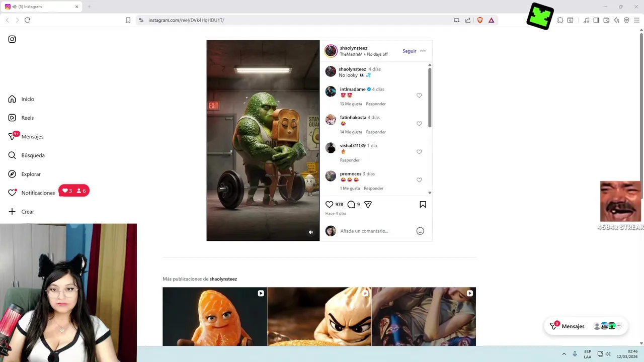The height and width of the screenshot is (362, 644).
Task: Go back with the browser back arrow
Action: point(7,20)
